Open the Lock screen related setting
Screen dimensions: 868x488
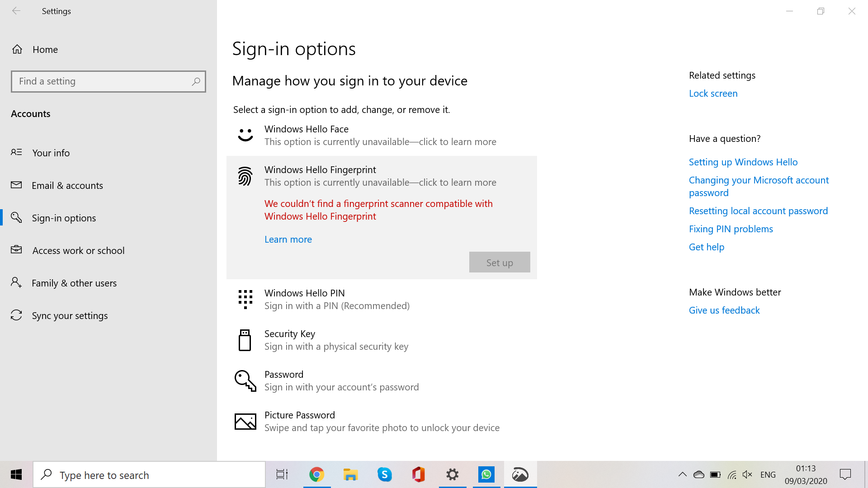click(x=713, y=93)
